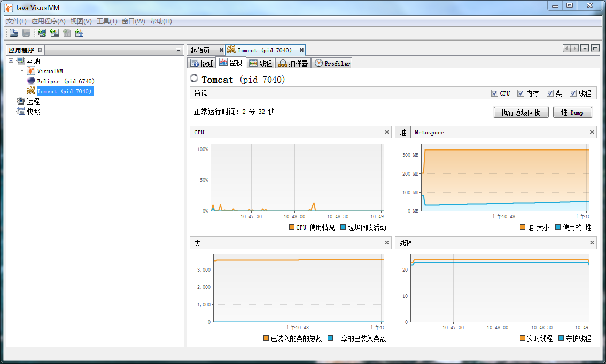The image size is (606, 364).
Task: Select Eclipse (pid 6740) tree entry
Action: pos(66,81)
